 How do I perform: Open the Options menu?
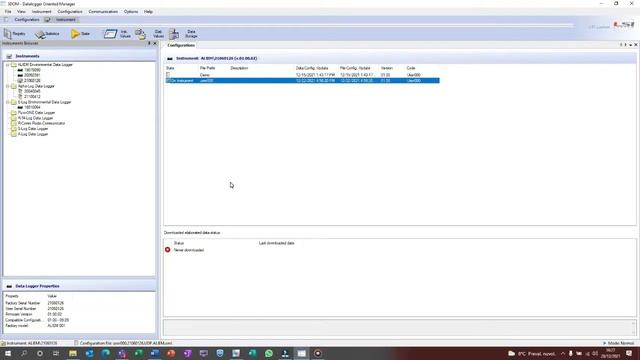[x=131, y=11]
